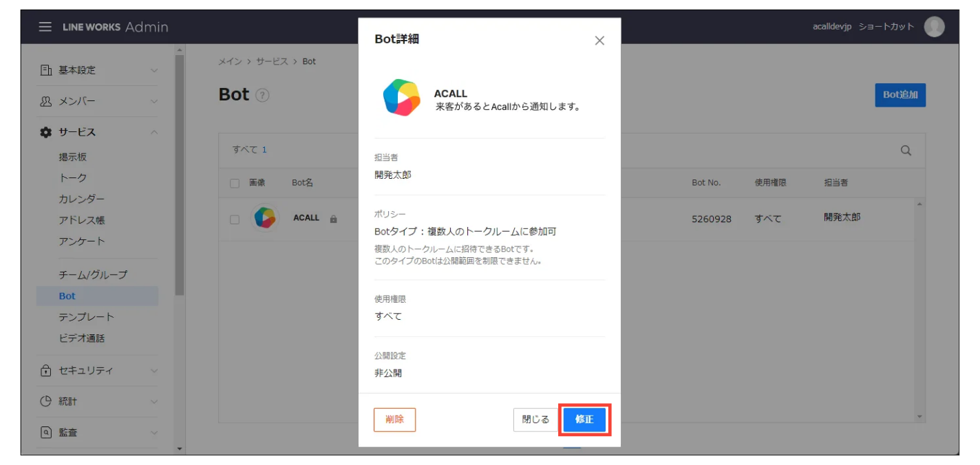This screenshot has height=465, width=980.
Task: Collapse the サービス section chevron
Action: tap(154, 132)
